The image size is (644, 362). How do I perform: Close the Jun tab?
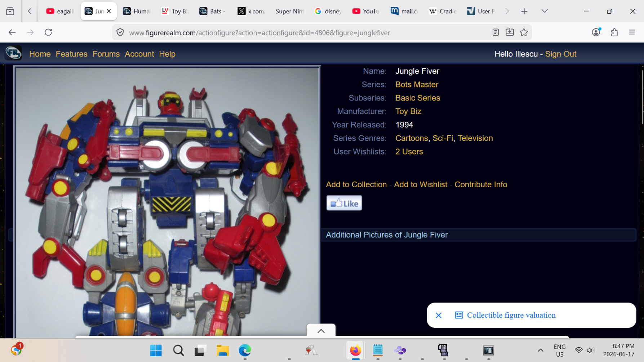click(x=109, y=11)
